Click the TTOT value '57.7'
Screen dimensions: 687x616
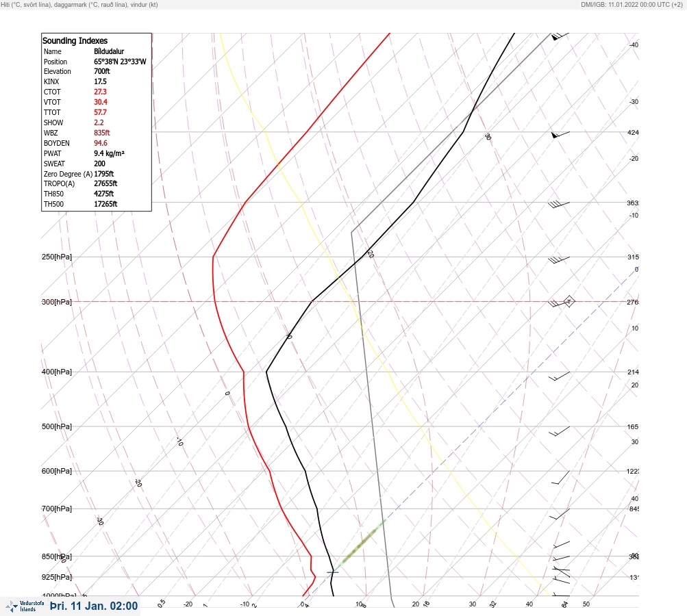point(100,112)
